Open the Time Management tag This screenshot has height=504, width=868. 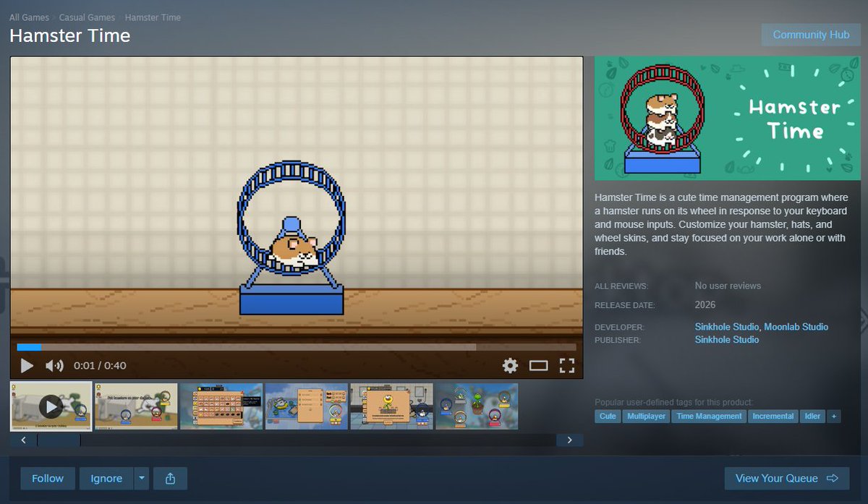click(709, 417)
